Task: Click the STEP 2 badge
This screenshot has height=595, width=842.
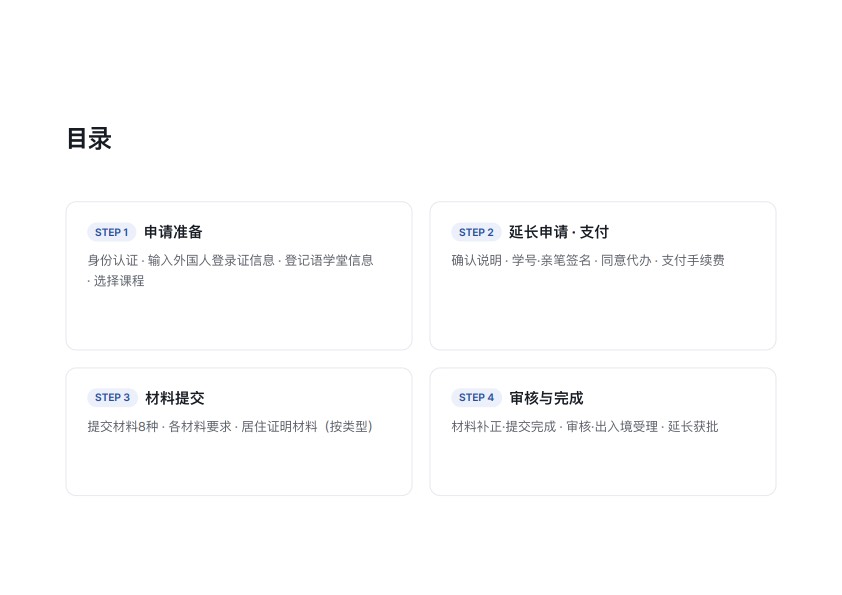Action: point(476,233)
